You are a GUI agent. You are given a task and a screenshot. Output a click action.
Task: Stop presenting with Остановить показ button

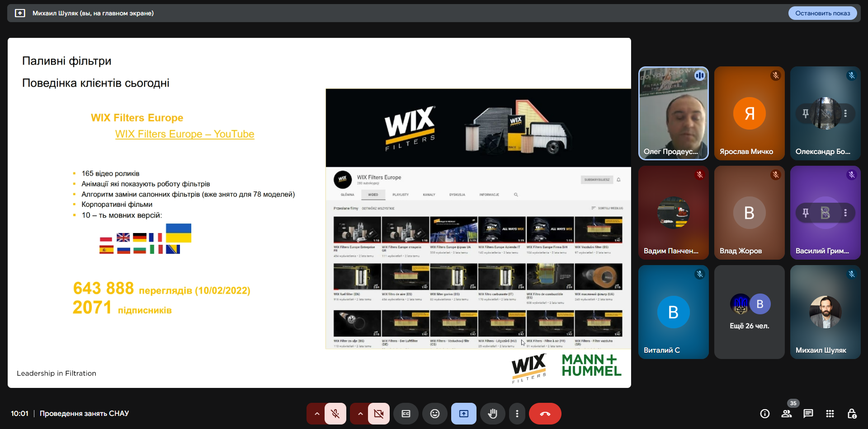[822, 13]
